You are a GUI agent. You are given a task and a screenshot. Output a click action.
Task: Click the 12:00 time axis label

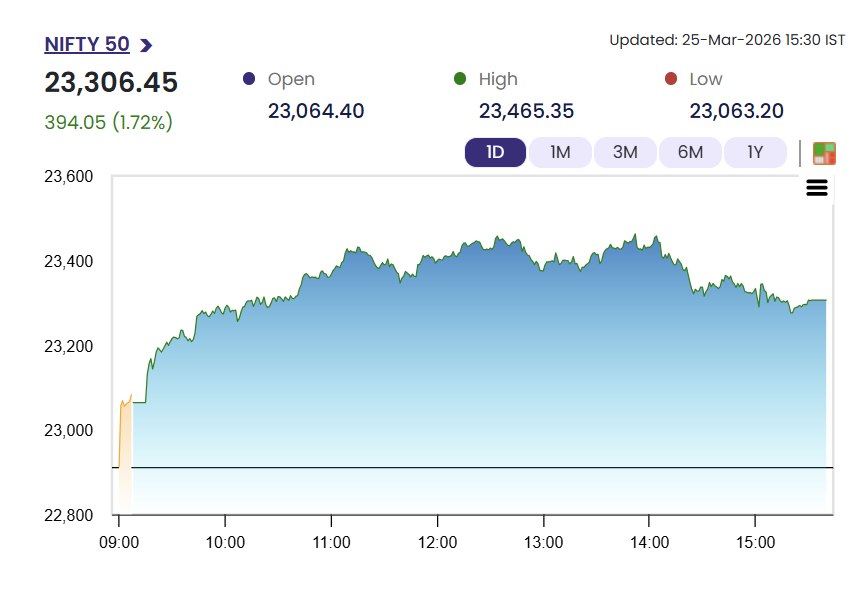pyautogui.click(x=438, y=542)
